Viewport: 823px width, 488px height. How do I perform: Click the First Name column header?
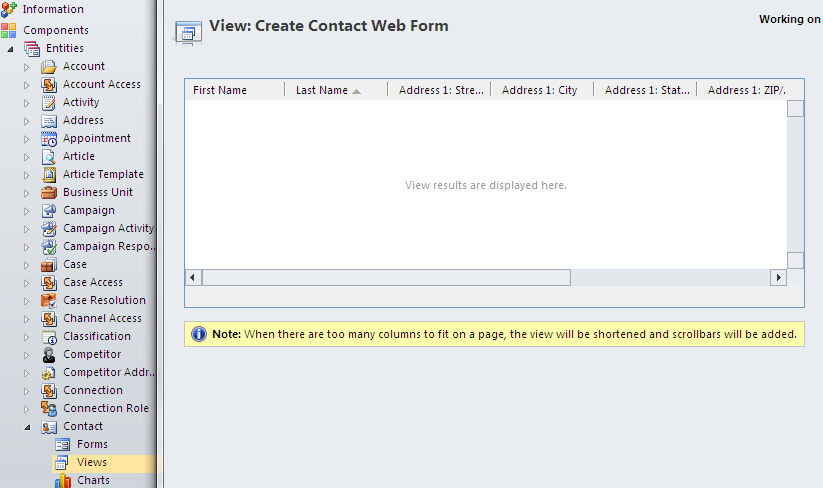tap(220, 91)
